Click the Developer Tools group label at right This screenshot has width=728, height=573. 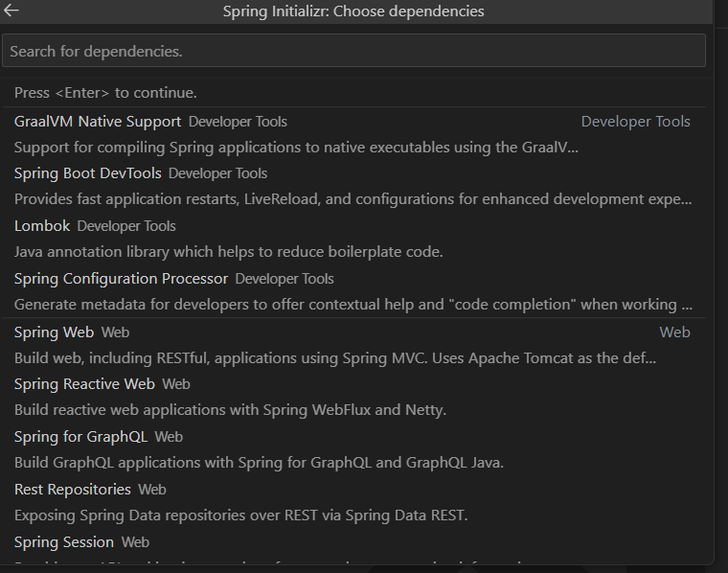point(635,121)
